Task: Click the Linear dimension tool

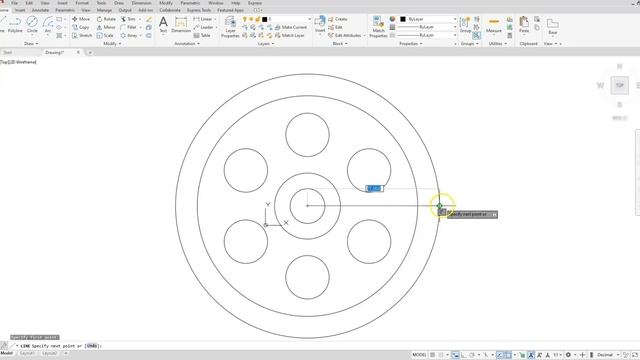Action: 203,19
